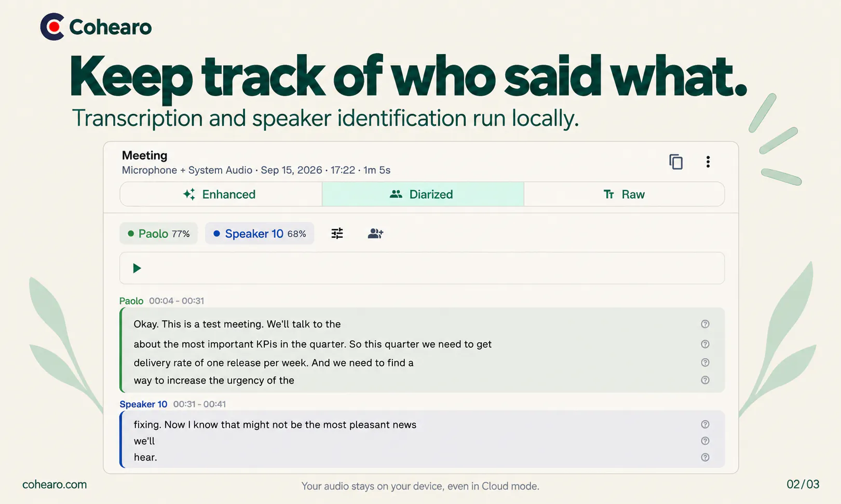841x504 pixels.
Task: Click the copy transcript icon
Action: coord(675,162)
